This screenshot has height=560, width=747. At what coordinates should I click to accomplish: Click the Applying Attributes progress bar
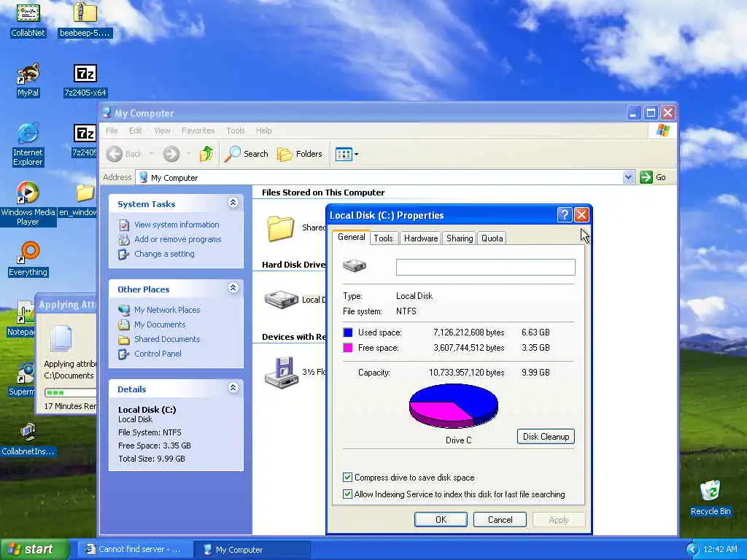click(70, 393)
